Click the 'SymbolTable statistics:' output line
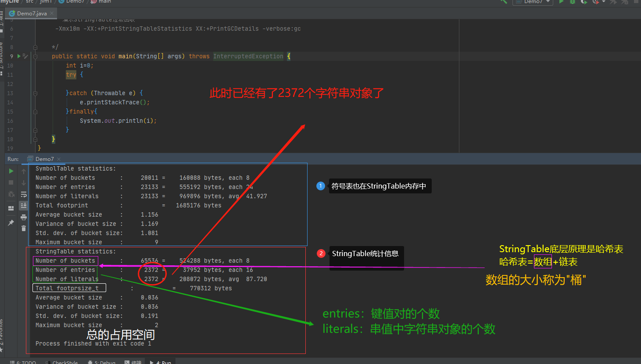Image resolution: width=641 pixels, height=364 pixels. (76, 168)
